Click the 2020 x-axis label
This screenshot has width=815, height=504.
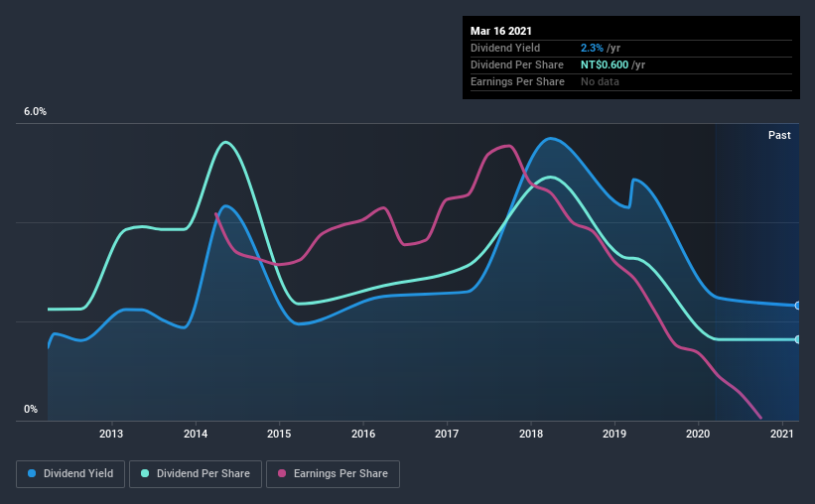click(x=698, y=434)
